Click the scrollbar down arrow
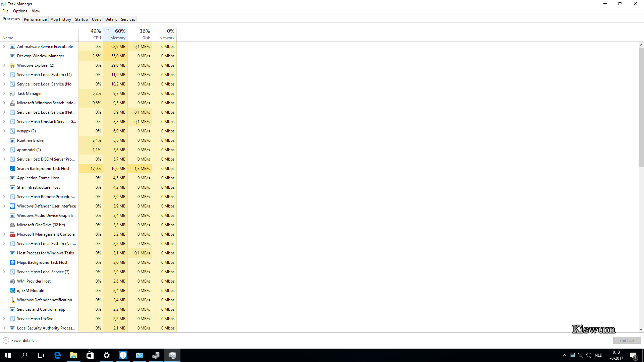Screen dimensions: 644x362 click(x=641, y=329)
